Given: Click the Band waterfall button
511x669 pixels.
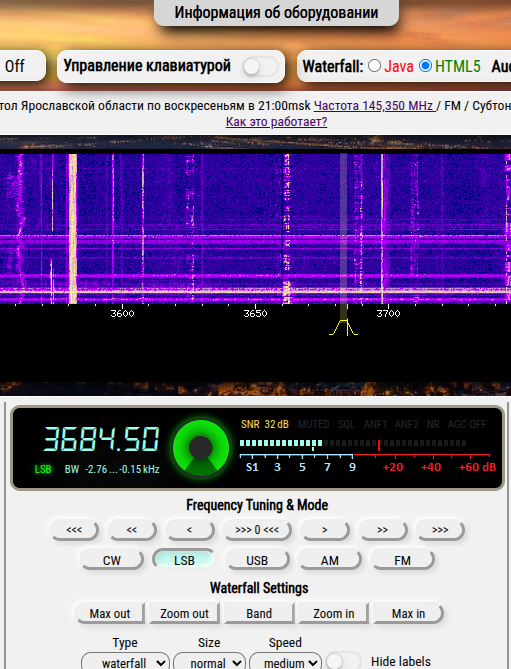Looking at the screenshot, I should pyautogui.click(x=259, y=614).
